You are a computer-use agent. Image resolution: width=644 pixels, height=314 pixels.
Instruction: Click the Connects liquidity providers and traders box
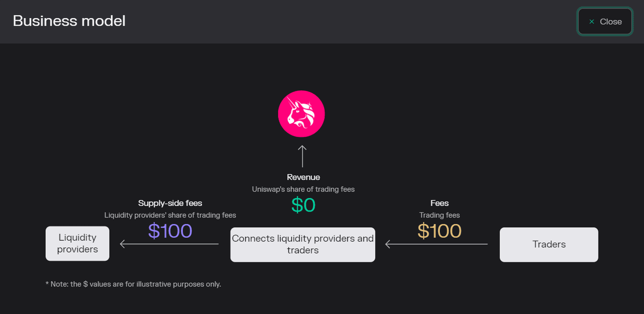coord(303,245)
